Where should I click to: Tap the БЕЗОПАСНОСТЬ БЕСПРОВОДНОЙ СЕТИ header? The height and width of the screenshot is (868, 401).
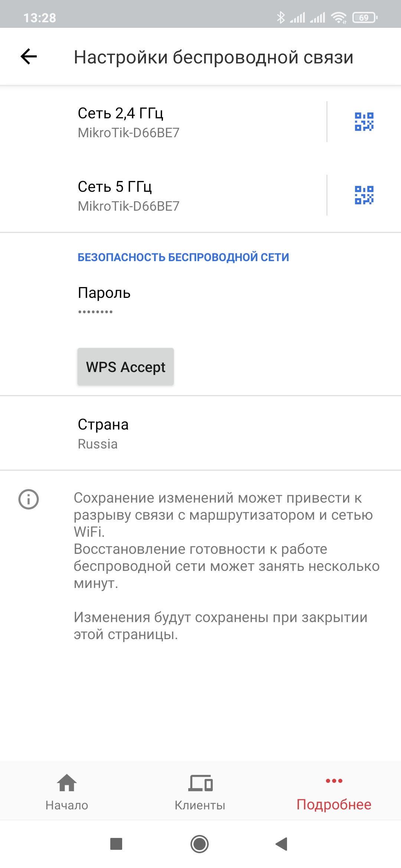tap(183, 257)
